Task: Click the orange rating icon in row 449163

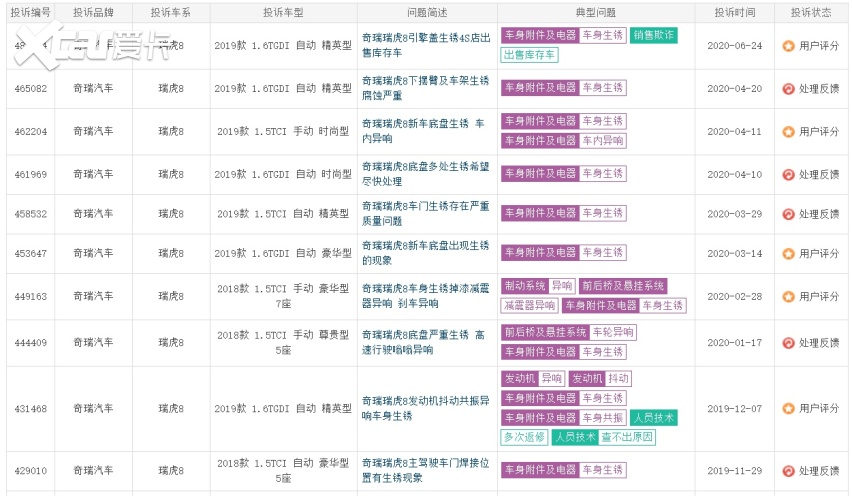Action: (x=788, y=297)
